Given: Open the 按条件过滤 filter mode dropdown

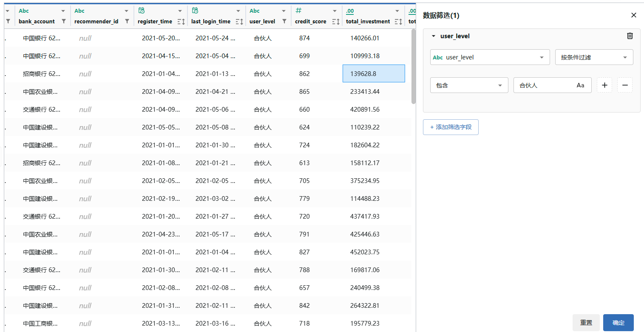Looking at the screenshot, I should tap(594, 57).
